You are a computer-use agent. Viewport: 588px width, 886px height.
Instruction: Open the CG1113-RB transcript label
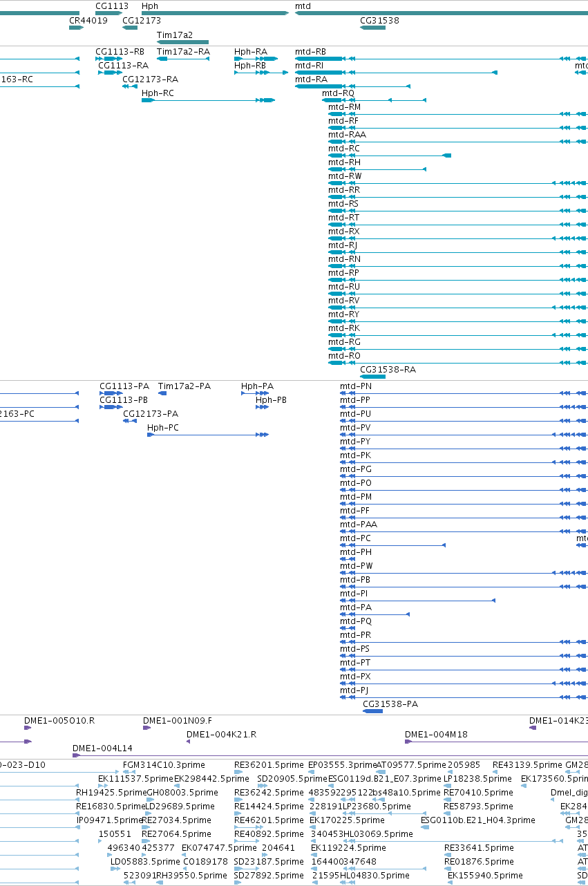point(120,52)
